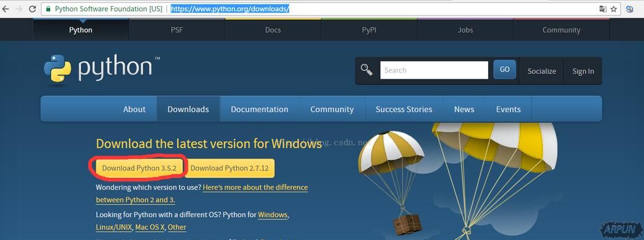Open the Socialize menu
Image resolution: width=644 pixels, height=240 pixels.
(x=542, y=71)
